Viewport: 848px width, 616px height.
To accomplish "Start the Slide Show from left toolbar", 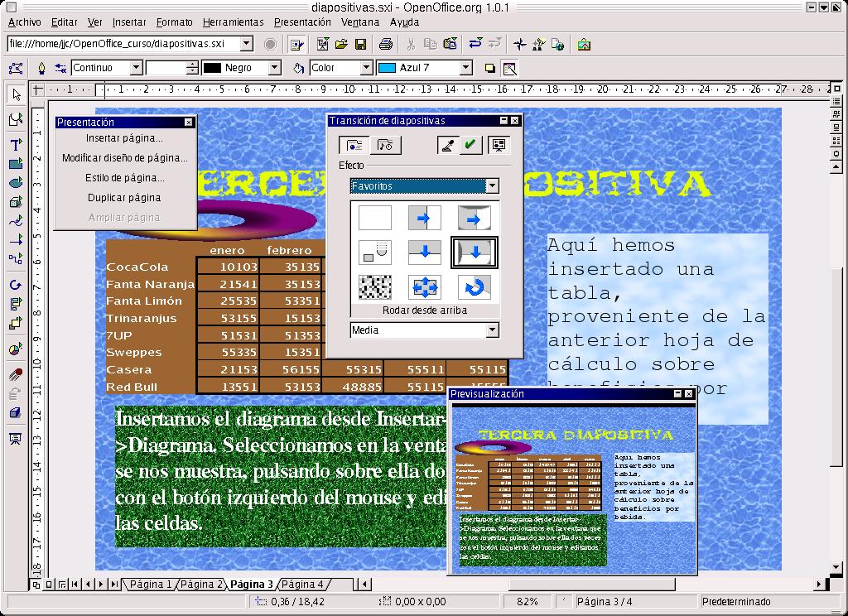I will [x=16, y=439].
